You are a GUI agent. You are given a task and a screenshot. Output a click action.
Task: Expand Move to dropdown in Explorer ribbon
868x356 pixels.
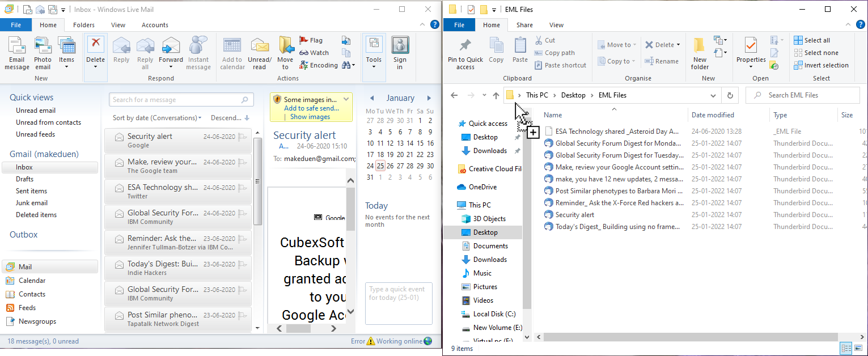(617, 45)
